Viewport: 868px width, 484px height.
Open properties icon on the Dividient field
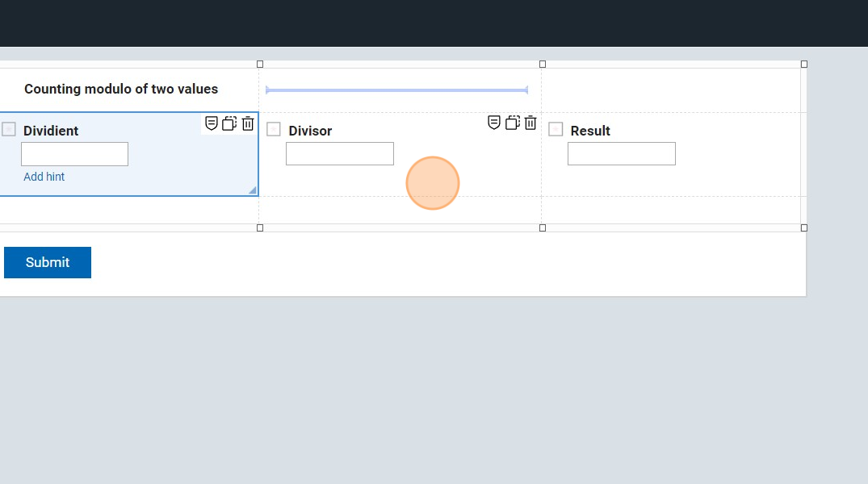[212, 123]
